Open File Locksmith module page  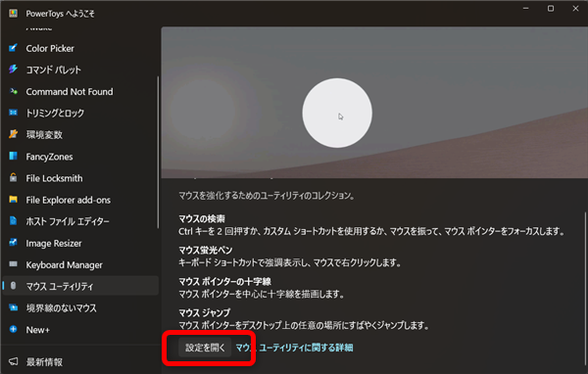coord(79,178)
